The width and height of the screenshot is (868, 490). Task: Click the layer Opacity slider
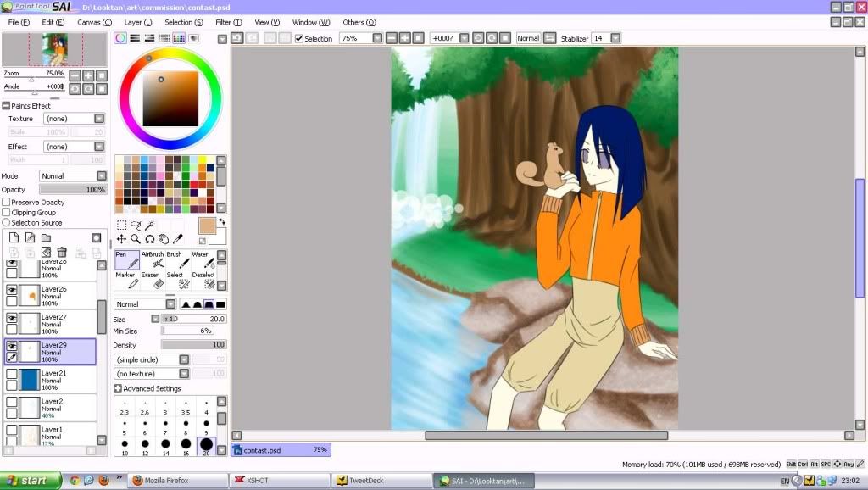73,189
